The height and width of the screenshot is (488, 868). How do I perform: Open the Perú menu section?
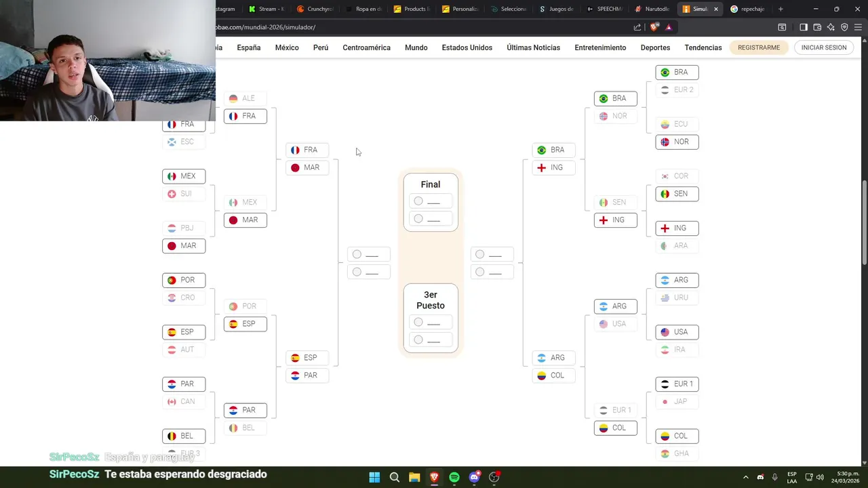pyautogui.click(x=321, y=47)
